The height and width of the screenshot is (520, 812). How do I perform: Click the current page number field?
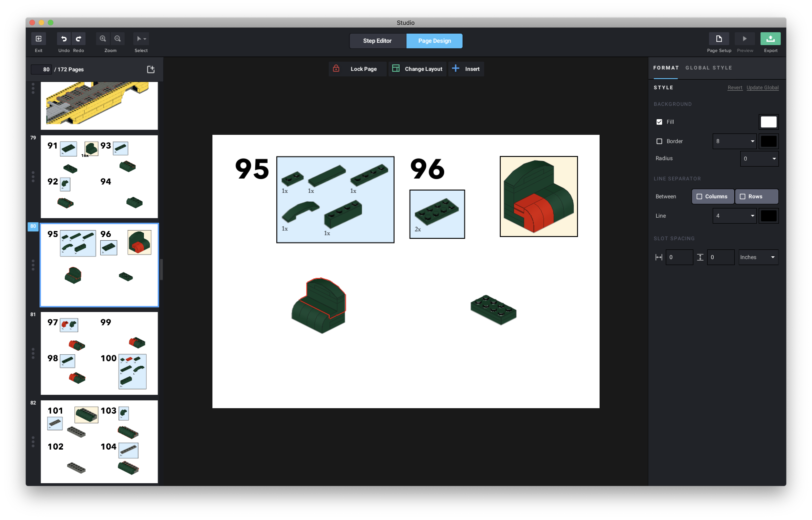pyautogui.click(x=41, y=69)
